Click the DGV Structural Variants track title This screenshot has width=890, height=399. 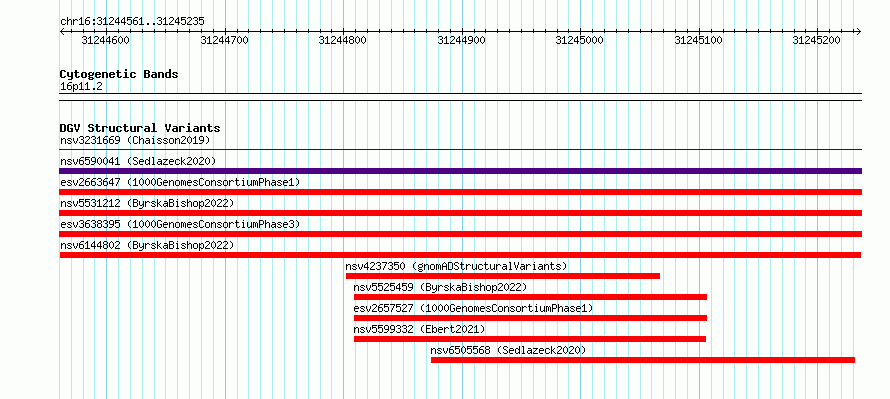[140, 128]
